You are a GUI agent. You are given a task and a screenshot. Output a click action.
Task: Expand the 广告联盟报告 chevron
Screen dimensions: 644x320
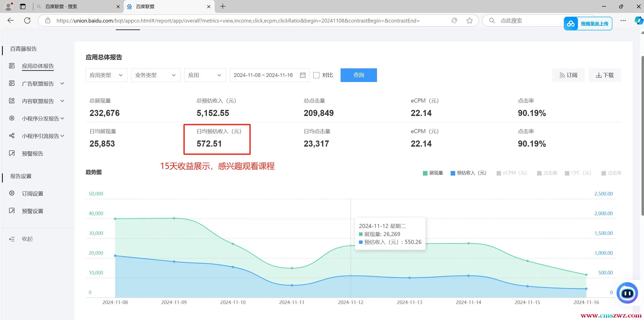62,83
